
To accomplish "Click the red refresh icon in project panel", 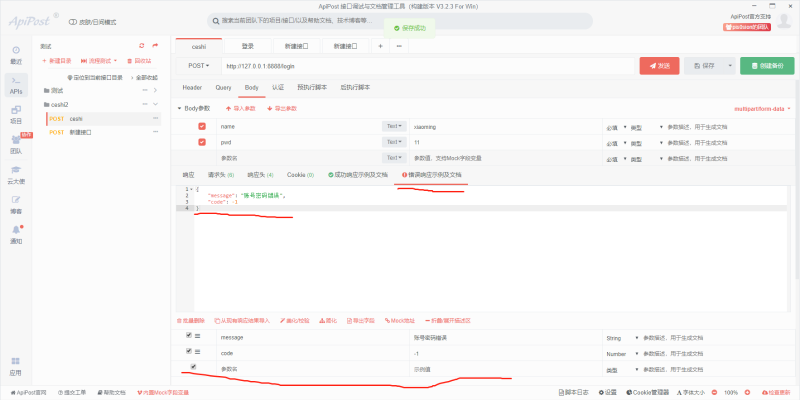I will pos(142,45).
